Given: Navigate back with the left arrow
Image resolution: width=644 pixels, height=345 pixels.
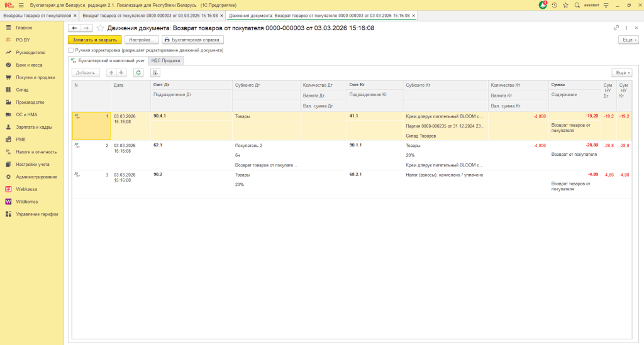Looking at the screenshot, I should [x=74, y=28].
